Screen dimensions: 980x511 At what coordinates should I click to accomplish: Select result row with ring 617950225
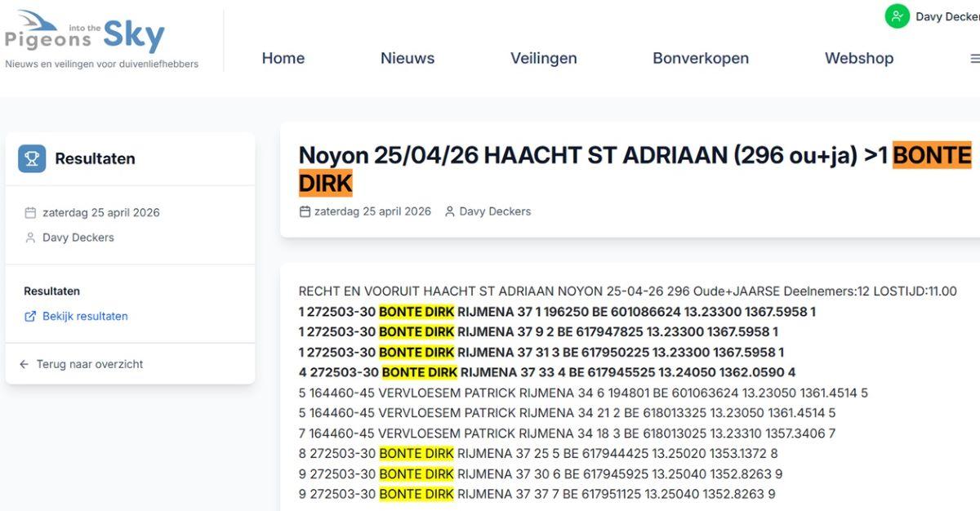[x=541, y=353]
